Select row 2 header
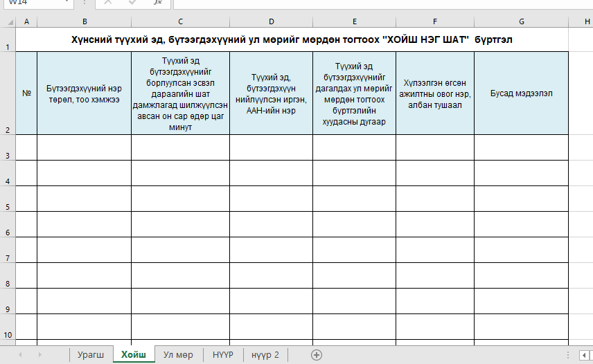593x364 pixels. point(8,93)
